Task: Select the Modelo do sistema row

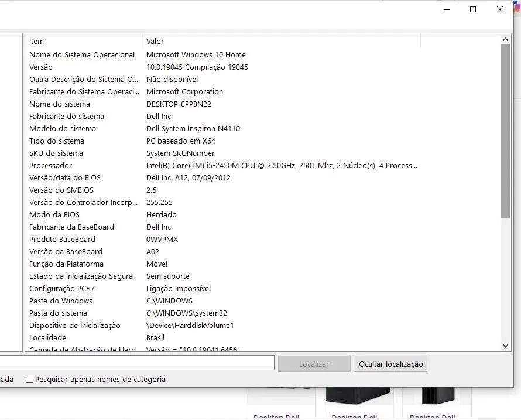Action: 222,128
